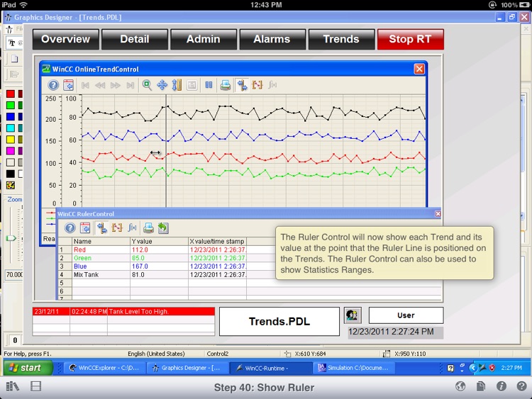
Task: Go to next data record in trend
Action: tap(116, 85)
